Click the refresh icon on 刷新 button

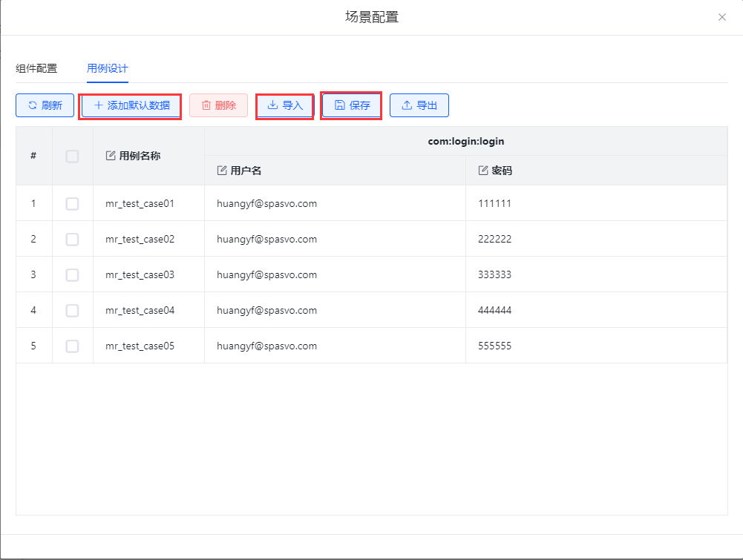tap(32, 105)
